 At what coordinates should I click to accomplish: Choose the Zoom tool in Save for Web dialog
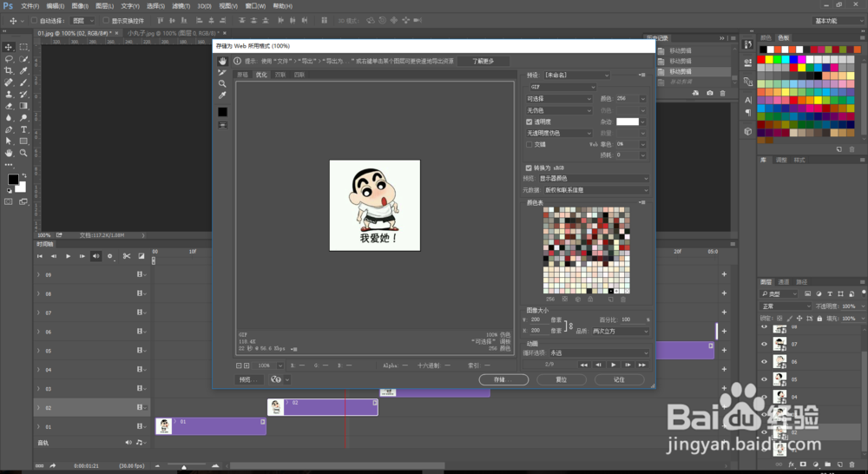pos(222,83)
